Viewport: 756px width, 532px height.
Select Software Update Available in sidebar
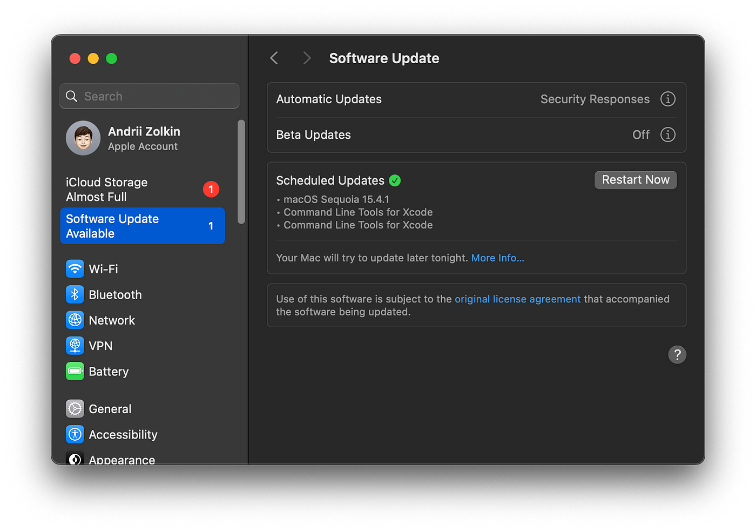(x=143, y=226)
